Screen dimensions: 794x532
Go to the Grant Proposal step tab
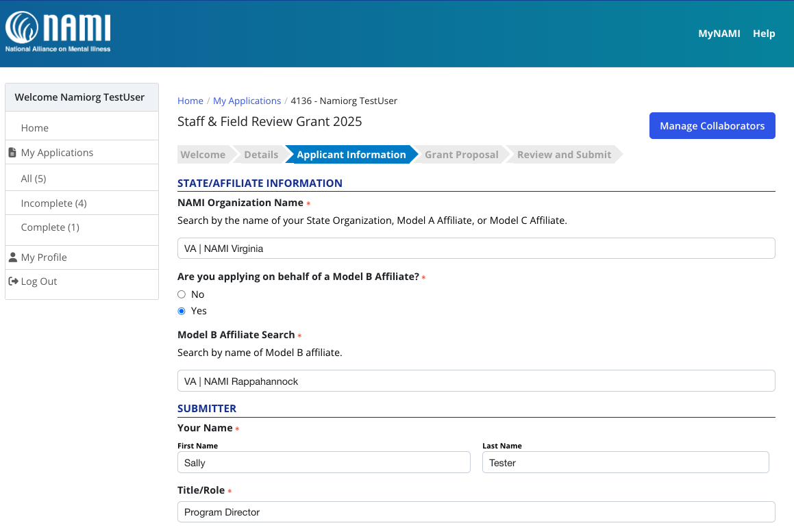pyautogui.click(x=461, y=154)
